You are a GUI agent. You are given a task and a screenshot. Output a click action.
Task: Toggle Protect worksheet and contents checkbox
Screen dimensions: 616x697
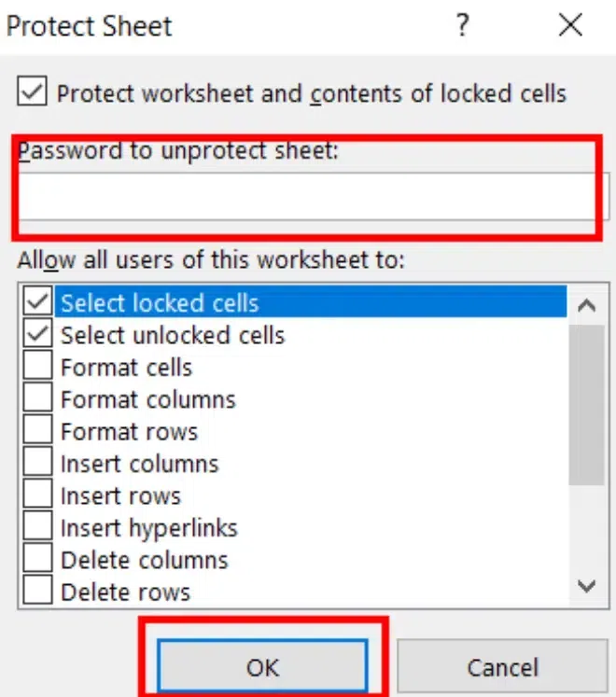(x=33, y=92)
